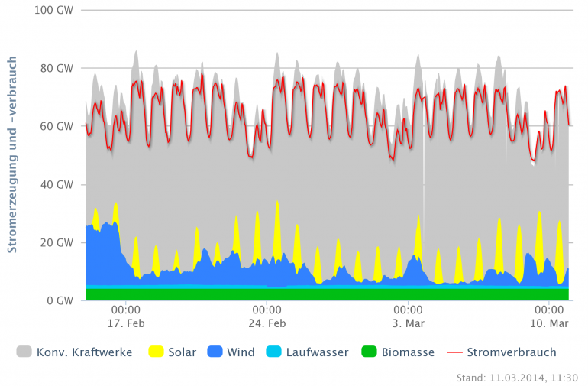Toggle the Stromverbrauch series label
Screen dimensions: 588x386
tap(512, 352)
